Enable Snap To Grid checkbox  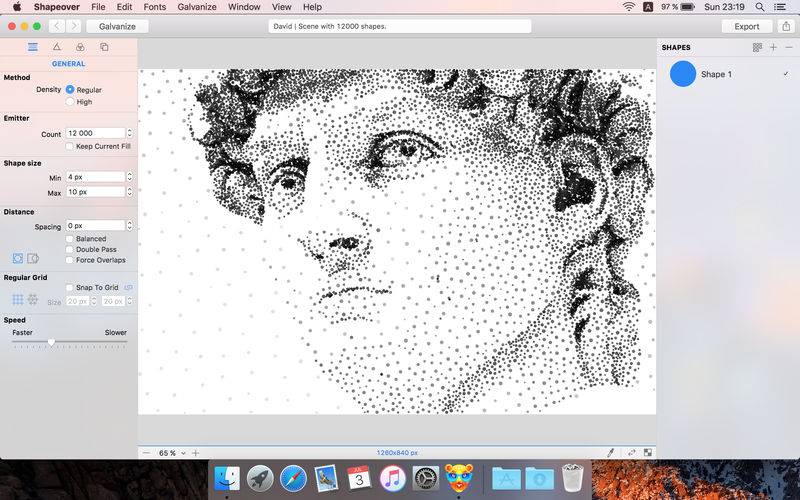click(x=69, y=288)
